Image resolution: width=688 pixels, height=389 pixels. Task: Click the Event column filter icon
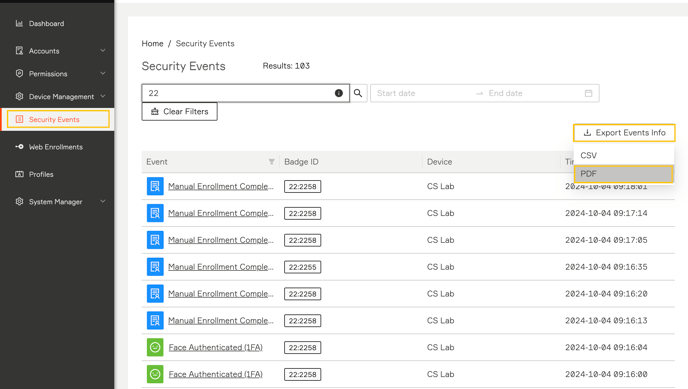point(272,162)
